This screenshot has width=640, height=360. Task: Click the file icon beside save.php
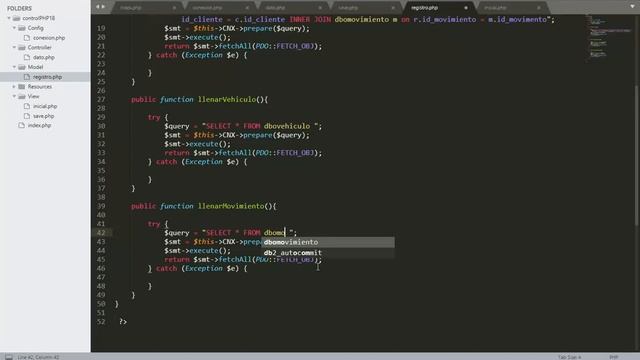click(x=27, y=116)
